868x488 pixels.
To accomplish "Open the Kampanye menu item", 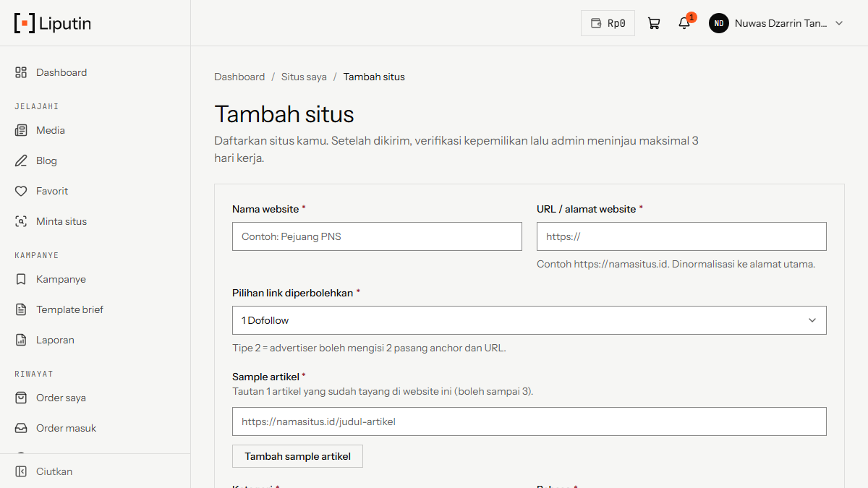I will click(x=95, y=279).
